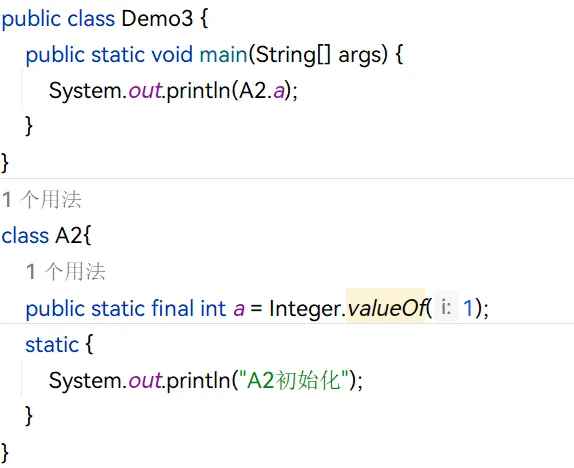The height and width of the screenshot is (468, 574).
Task: Click the 'final' keyword in field declaration
Action: (173, 308)
